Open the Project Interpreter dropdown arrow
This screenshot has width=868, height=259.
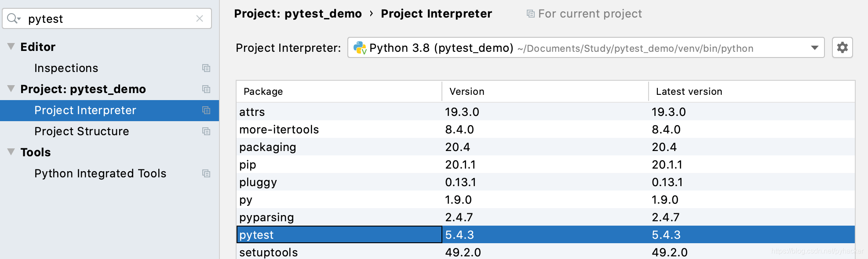pyautogui.click(x=814, y=48)
